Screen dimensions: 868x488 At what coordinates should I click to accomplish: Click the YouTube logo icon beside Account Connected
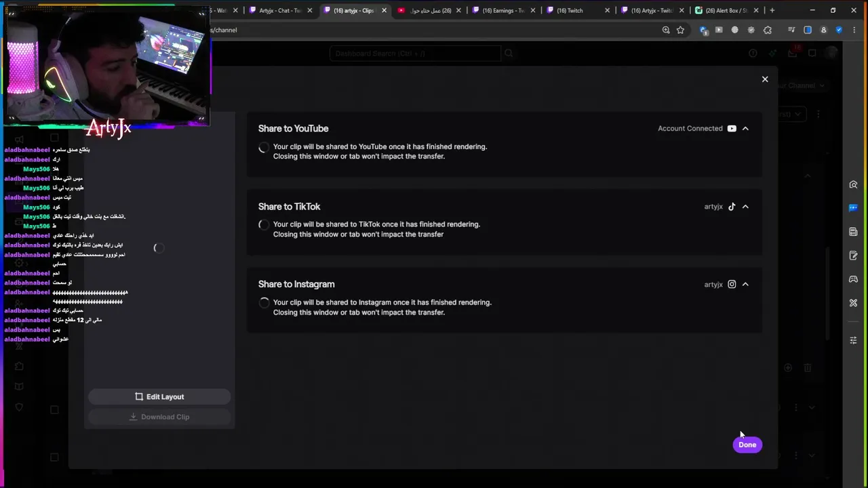(x=732, y=128)
